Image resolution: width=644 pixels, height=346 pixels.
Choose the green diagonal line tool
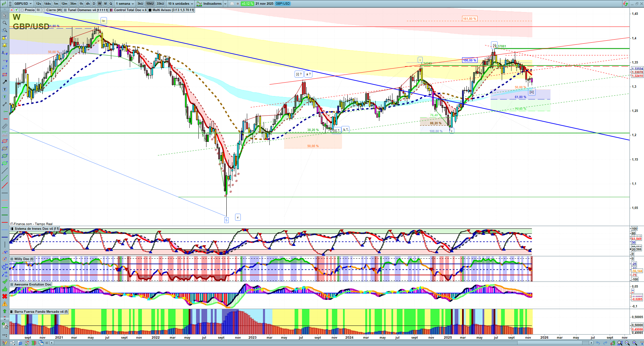pyautogui.click(x=5, y=178)
